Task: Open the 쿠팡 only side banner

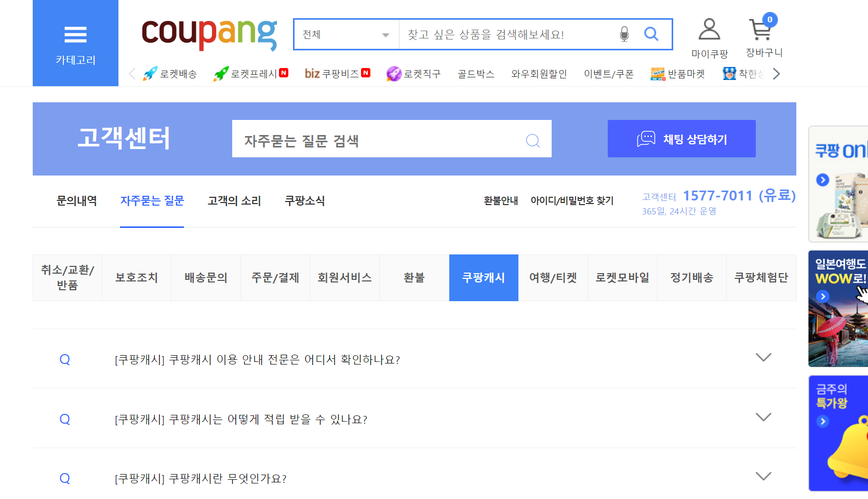Action: point(838,184)
